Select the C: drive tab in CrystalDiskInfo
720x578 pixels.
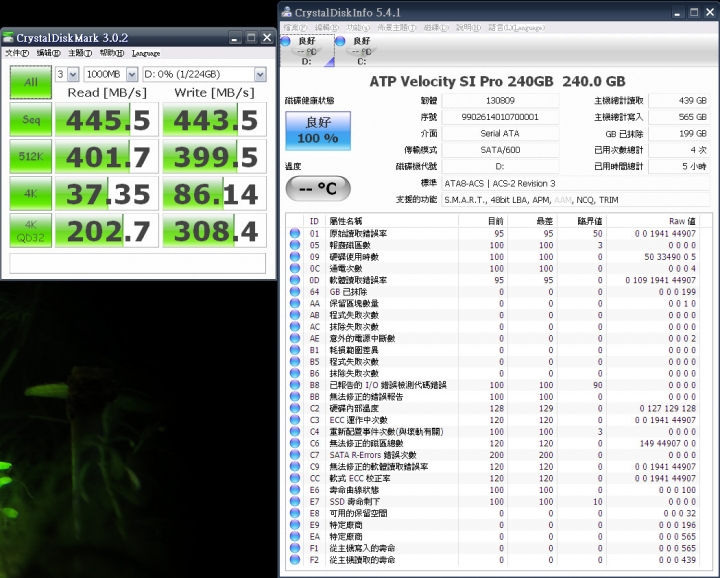pos(362,51)
